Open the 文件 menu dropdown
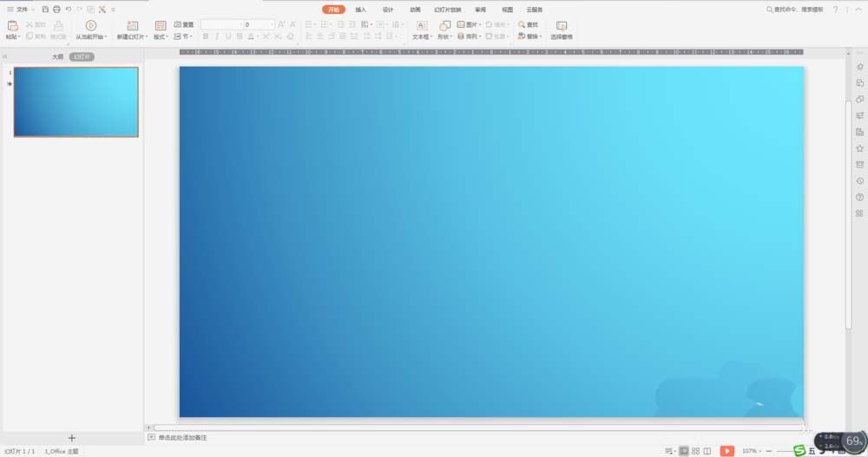Screen dimensions: 868x457 (20, 10)
